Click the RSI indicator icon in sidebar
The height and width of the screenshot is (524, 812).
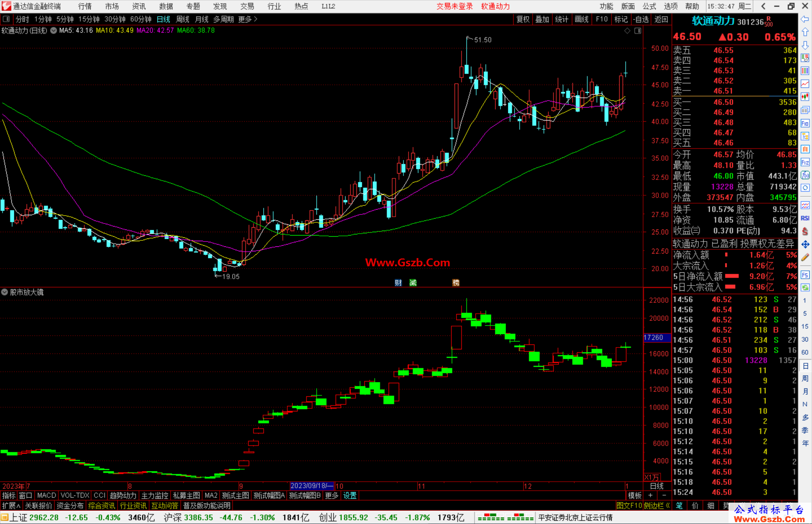tap(805, 218)
